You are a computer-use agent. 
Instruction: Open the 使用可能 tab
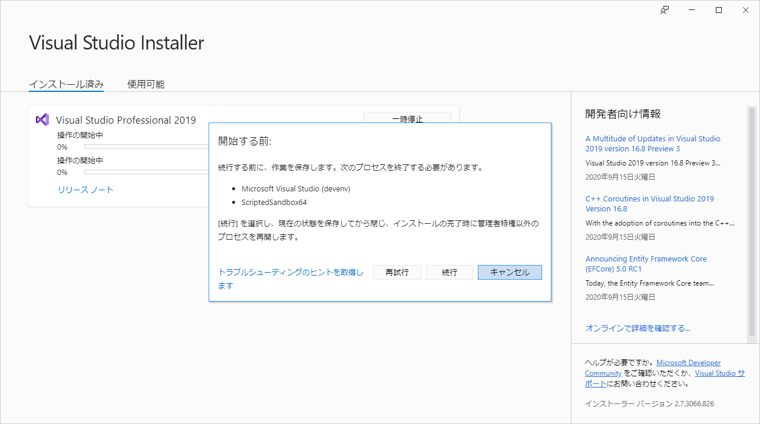coord(146,84)
